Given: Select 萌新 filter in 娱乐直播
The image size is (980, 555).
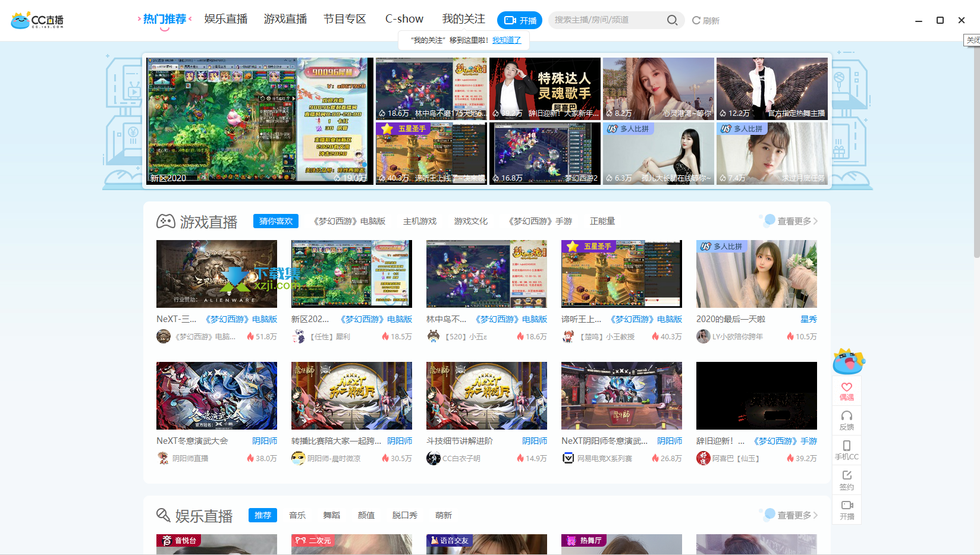Looking at the screenshot, I should tap(444, 515).
